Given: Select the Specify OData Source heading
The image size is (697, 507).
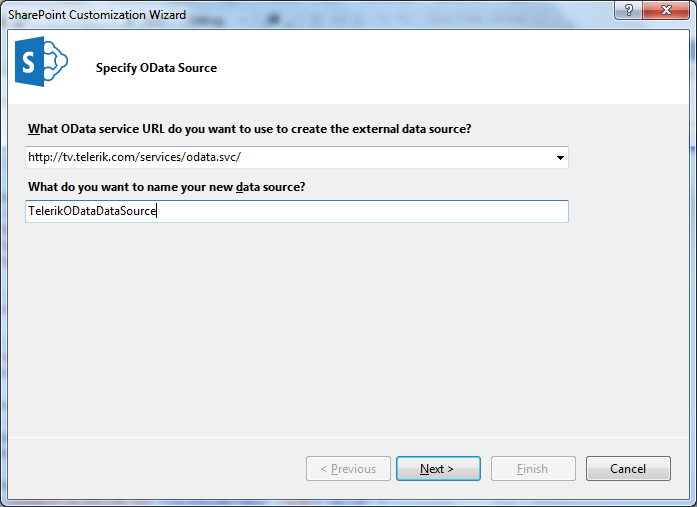Looking at the screenshot, I should 156,68.
